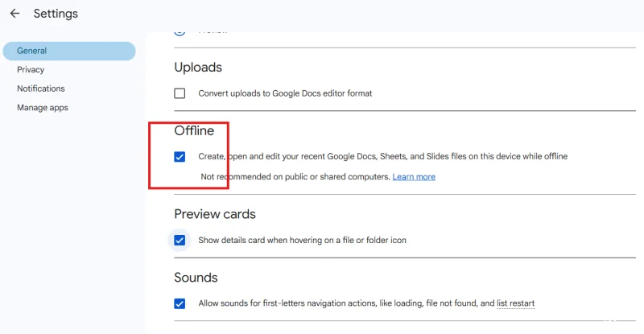
Task: Uncheck the Offline access checkbox
Action: [x=180, y=157]
